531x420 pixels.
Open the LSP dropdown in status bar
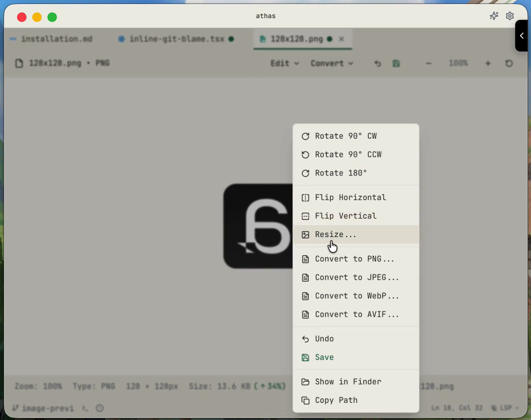tap(505, 408)
